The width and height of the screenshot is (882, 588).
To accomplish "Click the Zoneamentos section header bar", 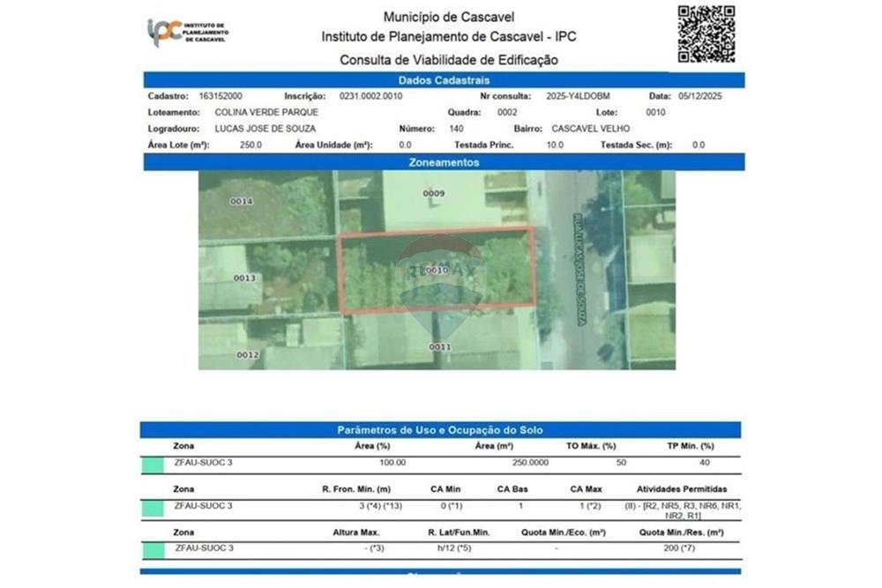I will [444, 163].
